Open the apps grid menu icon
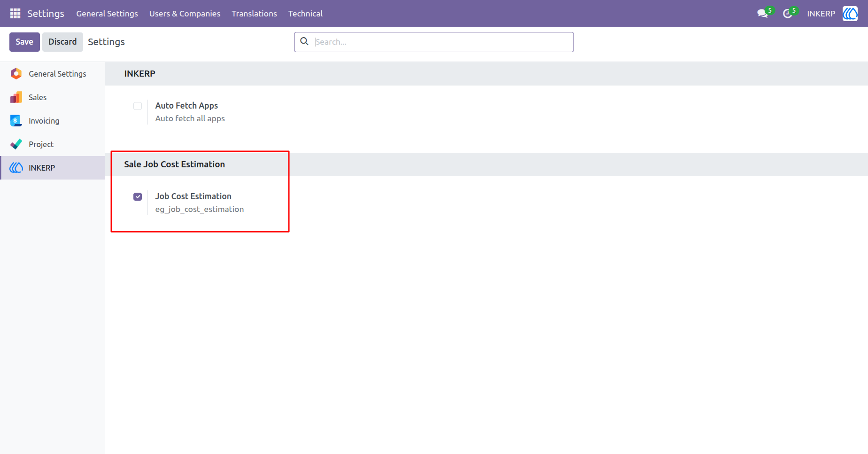The width and height of the screenshot is (868, 454). pyautogui.click(x=15, y=14)
